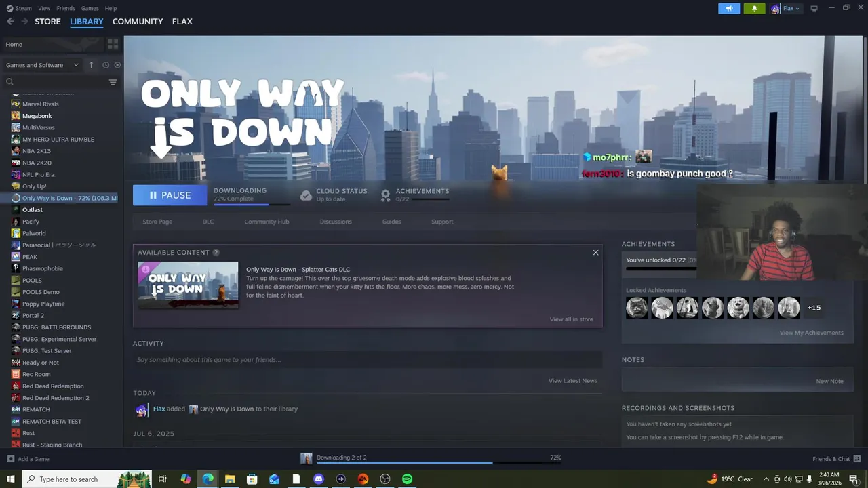Close the Available Content panel
The width and height of the screenshot is (868, 488).
[595, 253]
